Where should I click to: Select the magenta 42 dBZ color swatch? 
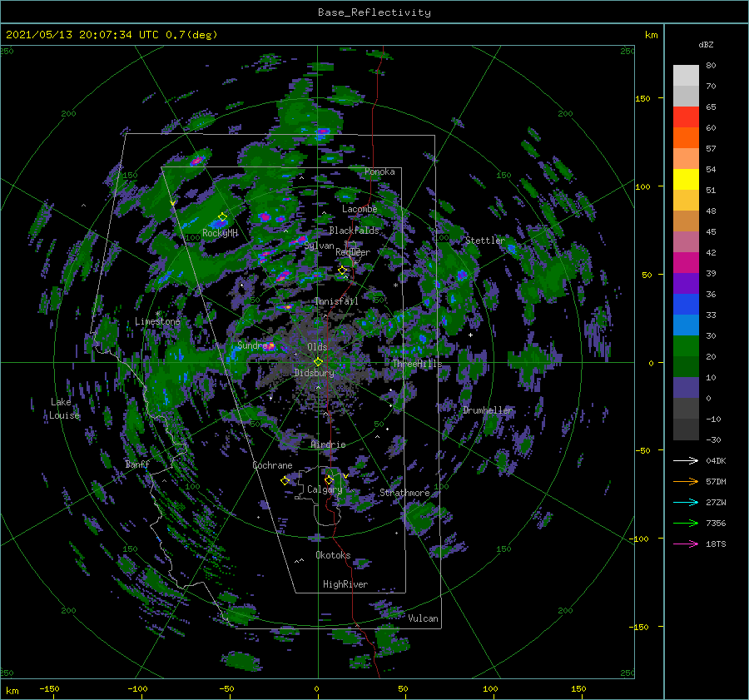686,262
